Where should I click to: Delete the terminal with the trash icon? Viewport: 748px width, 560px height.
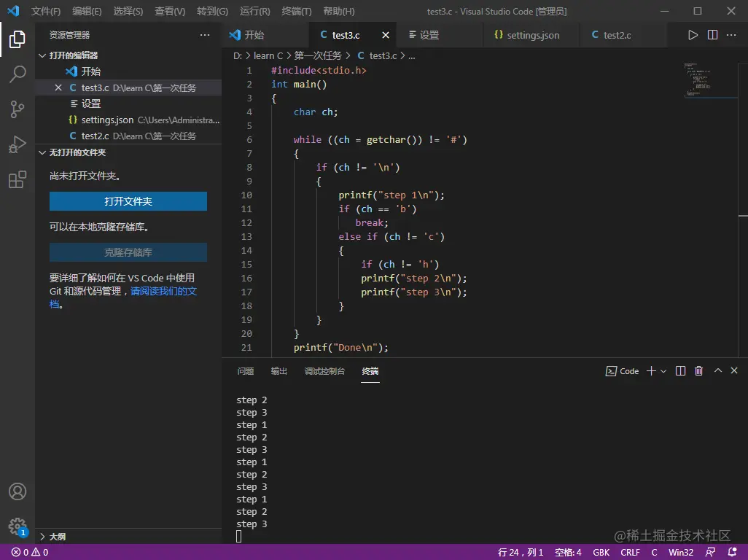pos(698,371)
